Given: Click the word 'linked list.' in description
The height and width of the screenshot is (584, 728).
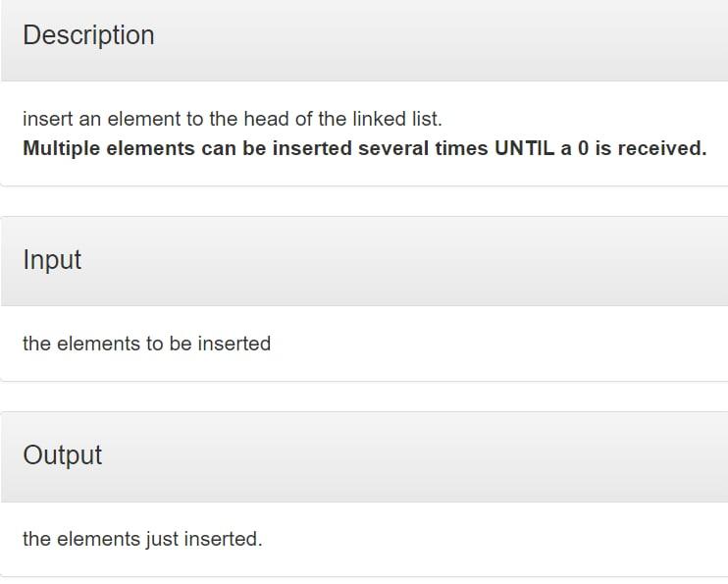Looking at the screenshot, I should tap(397, 119).
